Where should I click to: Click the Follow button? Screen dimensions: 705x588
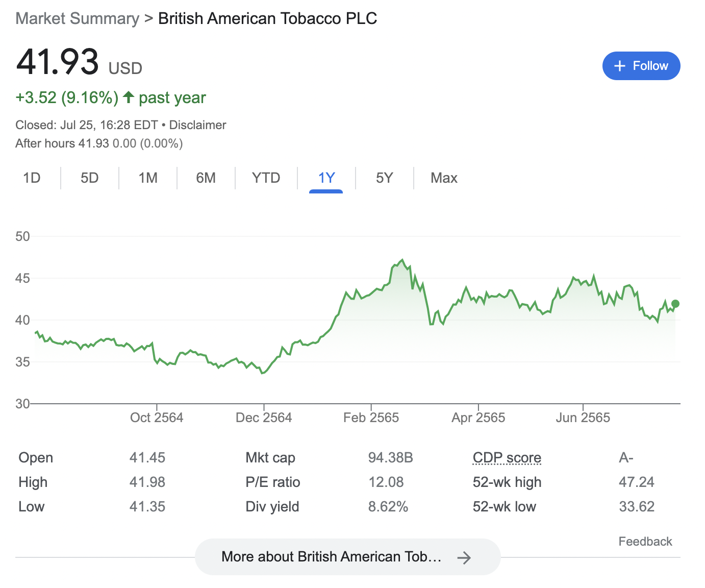(x=641, y=66)
